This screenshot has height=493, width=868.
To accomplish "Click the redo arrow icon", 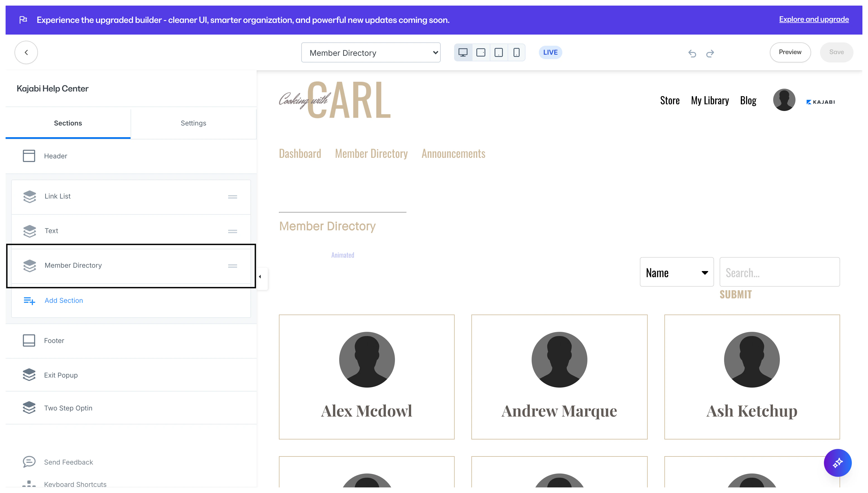I will [710, 53].
